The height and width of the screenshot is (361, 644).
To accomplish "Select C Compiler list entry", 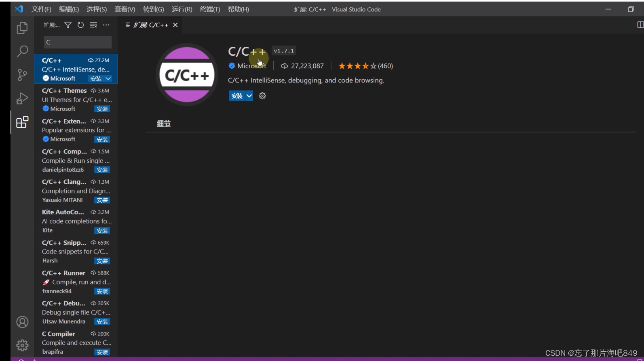I will tap(76, 342).
